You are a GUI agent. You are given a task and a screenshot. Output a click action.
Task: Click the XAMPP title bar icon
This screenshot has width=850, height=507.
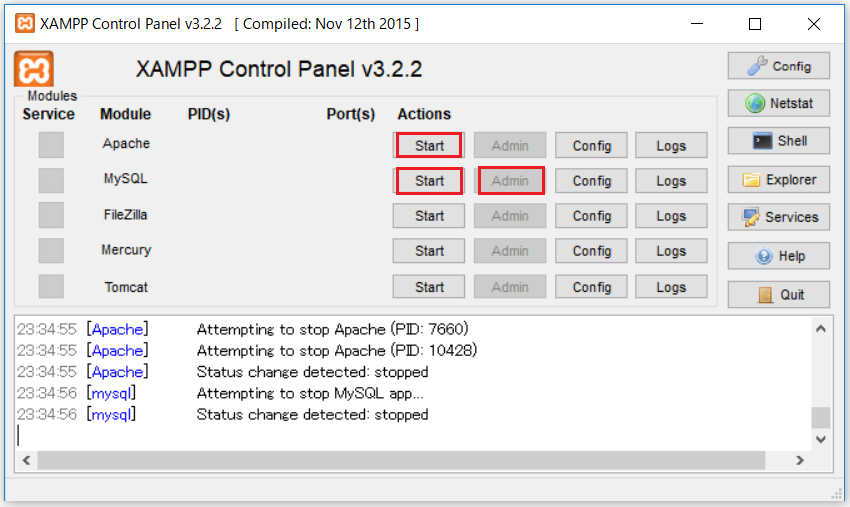[24, 23]
